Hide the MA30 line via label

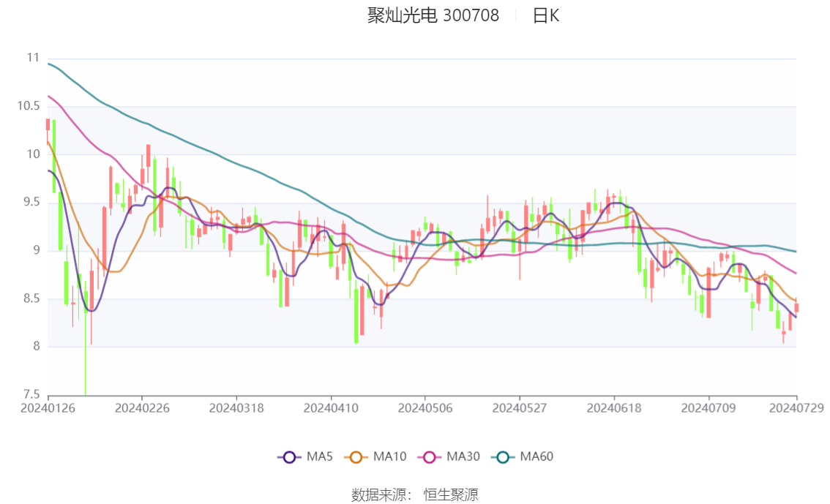tap(463, 456)
